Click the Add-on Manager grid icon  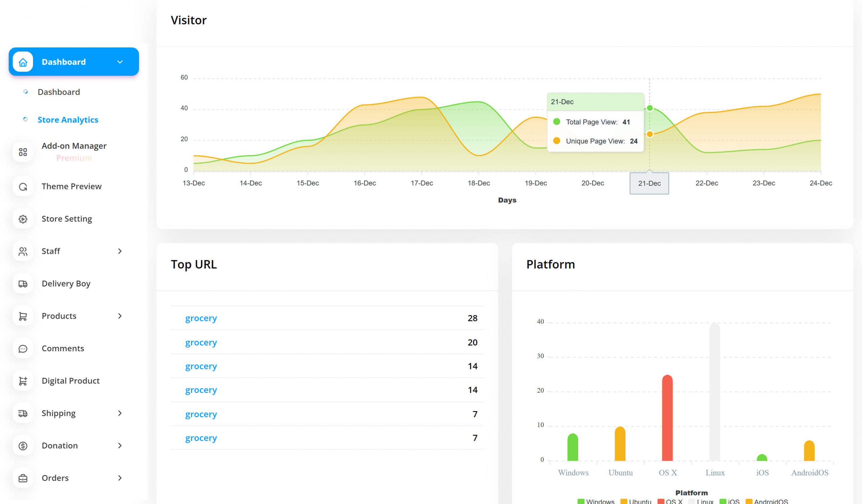coord(23,152)
